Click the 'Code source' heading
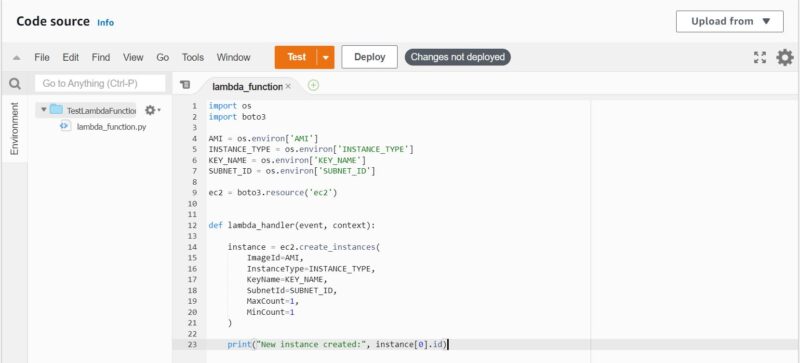 [x=53, y=21]
